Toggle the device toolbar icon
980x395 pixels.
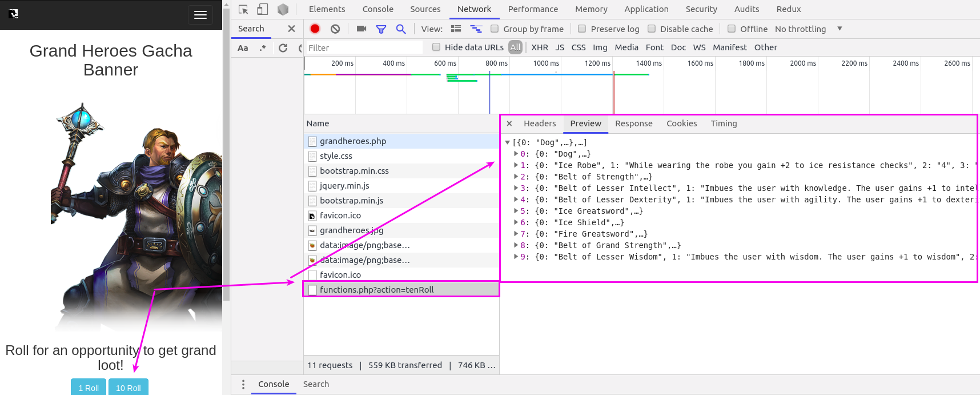[x=263, y=9]
